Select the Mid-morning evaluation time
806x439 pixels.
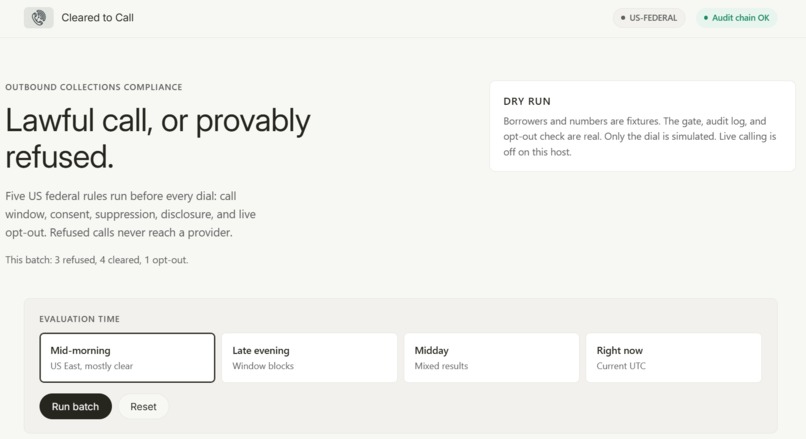[127, 358]
